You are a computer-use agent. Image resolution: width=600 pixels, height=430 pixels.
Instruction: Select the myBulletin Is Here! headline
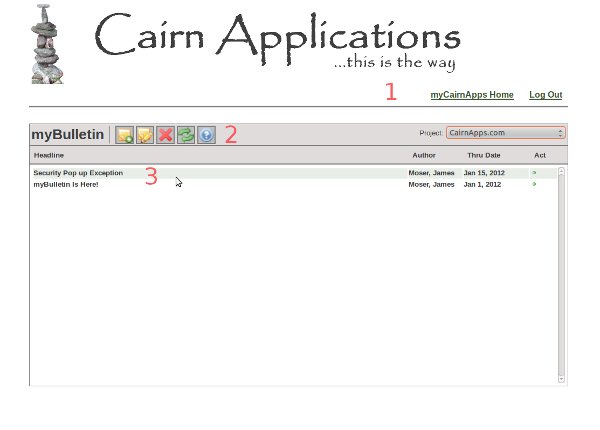[66, 184]
